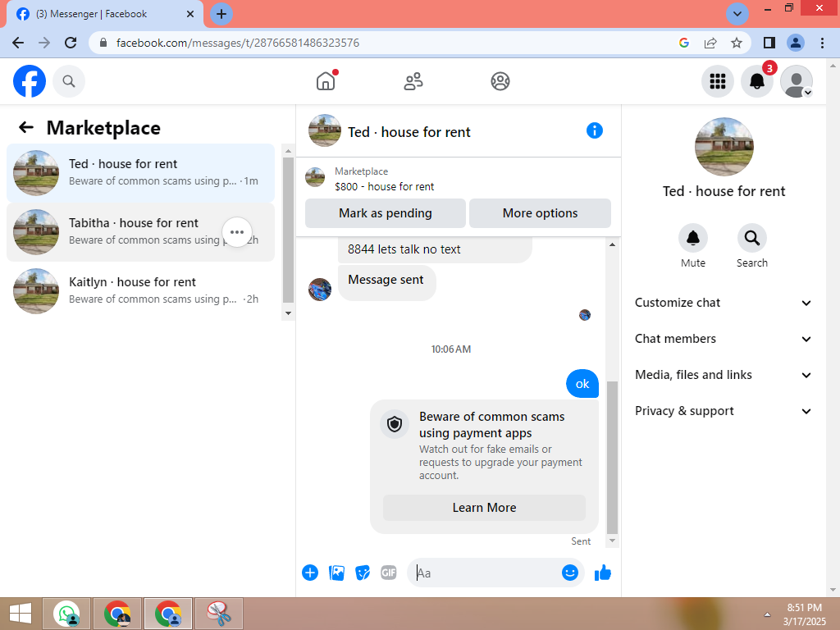The image size is (840, 630).
Task: Click the address bar URL
Action: (238, 43)
